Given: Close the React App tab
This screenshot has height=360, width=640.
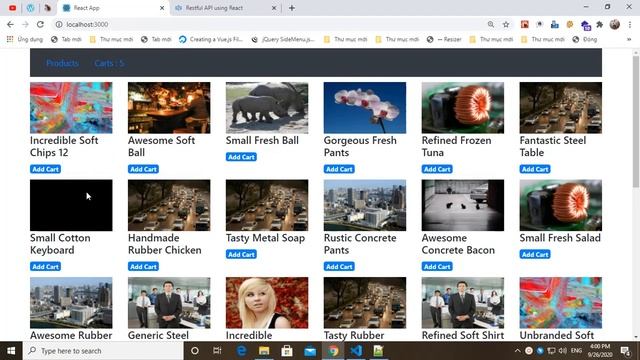Looking at the screenshot, I should point(162,8).
